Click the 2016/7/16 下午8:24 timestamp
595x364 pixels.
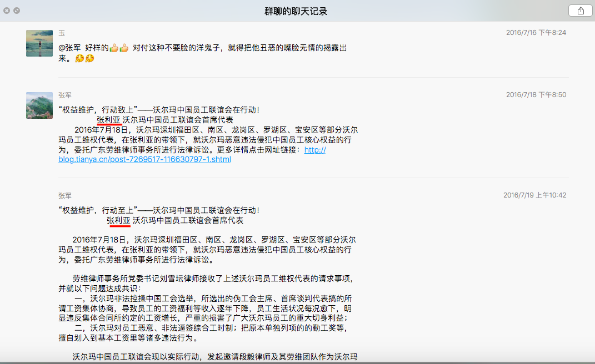click(536, 33)
